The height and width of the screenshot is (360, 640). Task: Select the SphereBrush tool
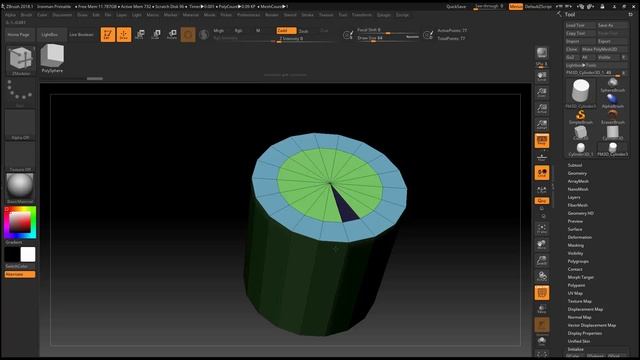[612, 84]
